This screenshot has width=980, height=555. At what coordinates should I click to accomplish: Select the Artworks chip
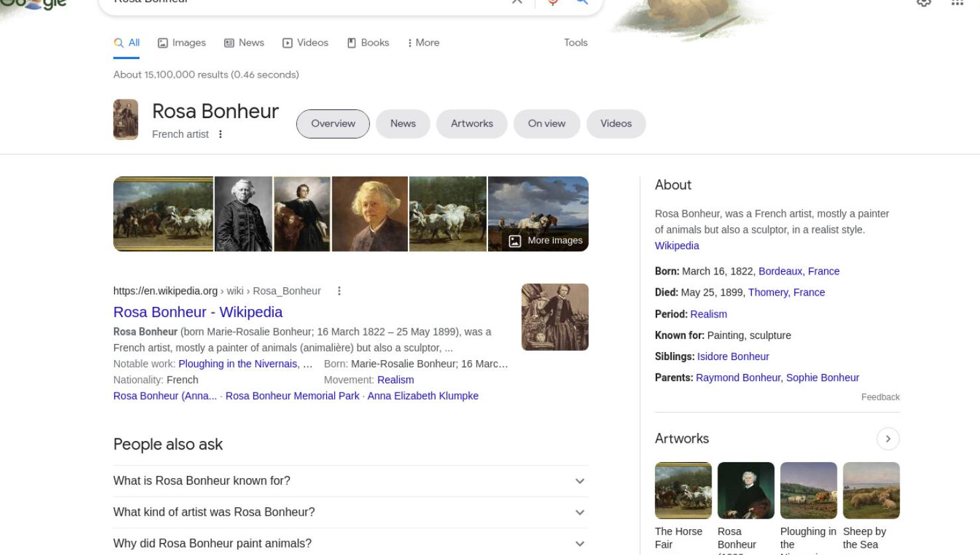click(472, 123)
